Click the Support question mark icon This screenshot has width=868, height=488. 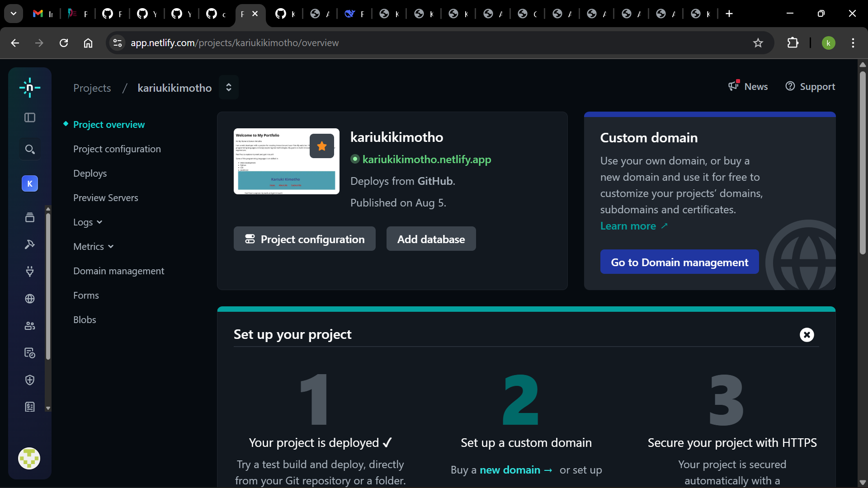click(x=790, y=86)
